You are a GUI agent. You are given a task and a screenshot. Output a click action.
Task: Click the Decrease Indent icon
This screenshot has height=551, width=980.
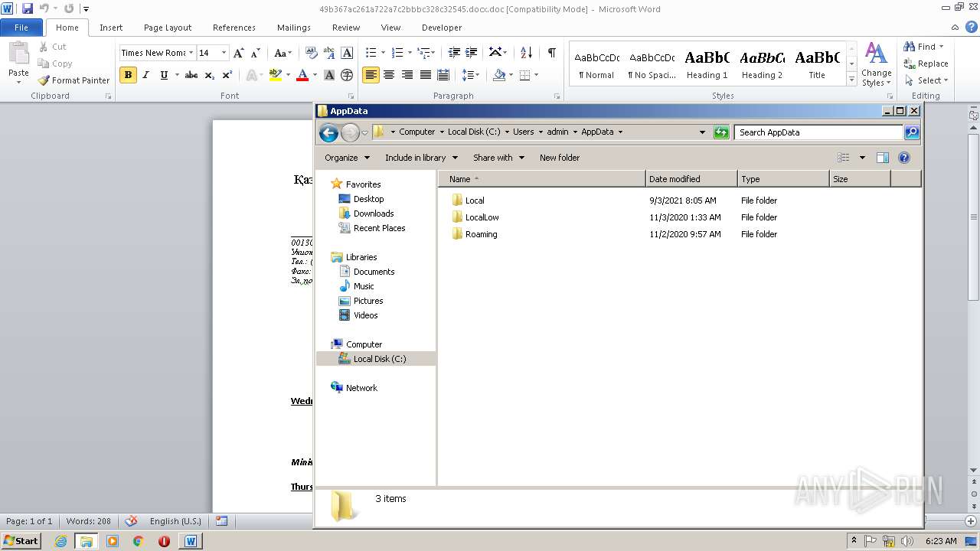click(x=454, y=53)
